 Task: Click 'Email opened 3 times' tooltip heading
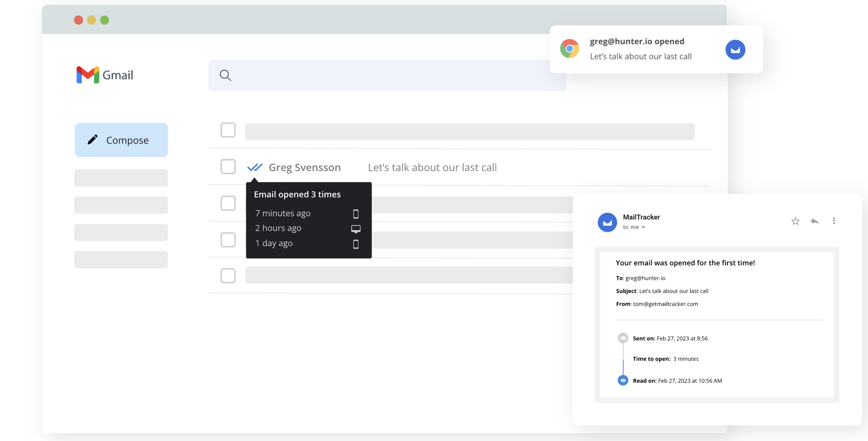pyautogui.click(x=297, y=194)
